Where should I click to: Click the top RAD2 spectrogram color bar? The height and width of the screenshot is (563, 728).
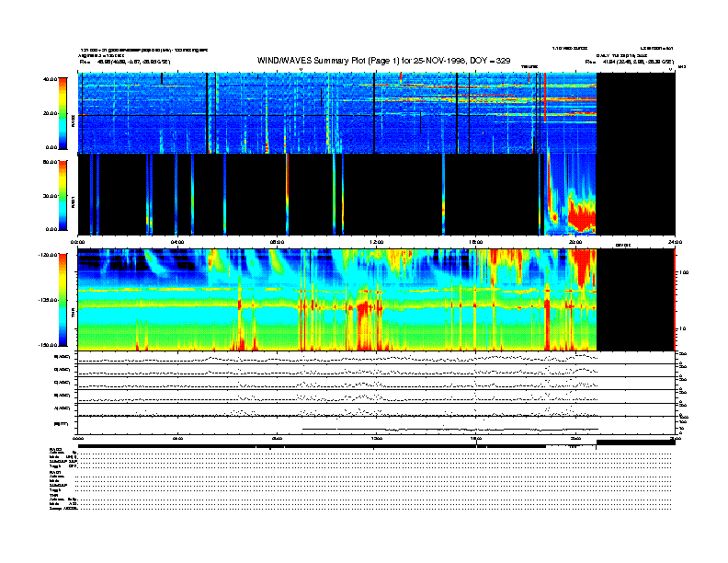tap(63, 113)
